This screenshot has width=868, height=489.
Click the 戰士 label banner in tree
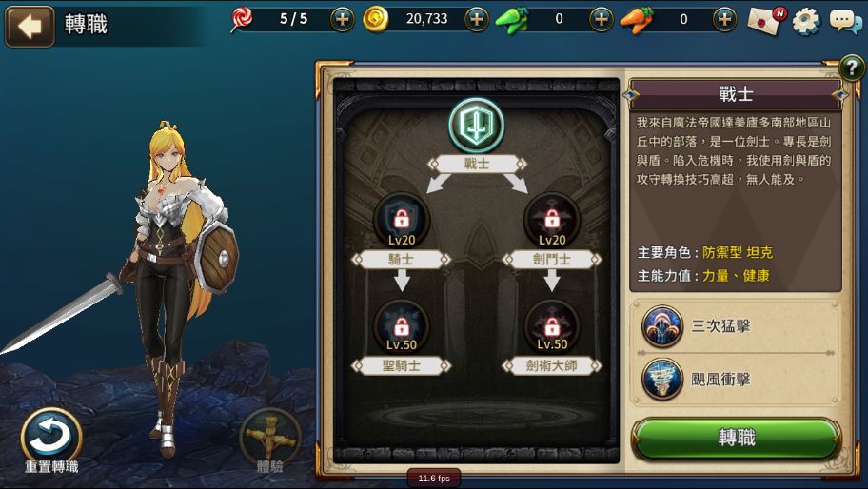point(477,164)
